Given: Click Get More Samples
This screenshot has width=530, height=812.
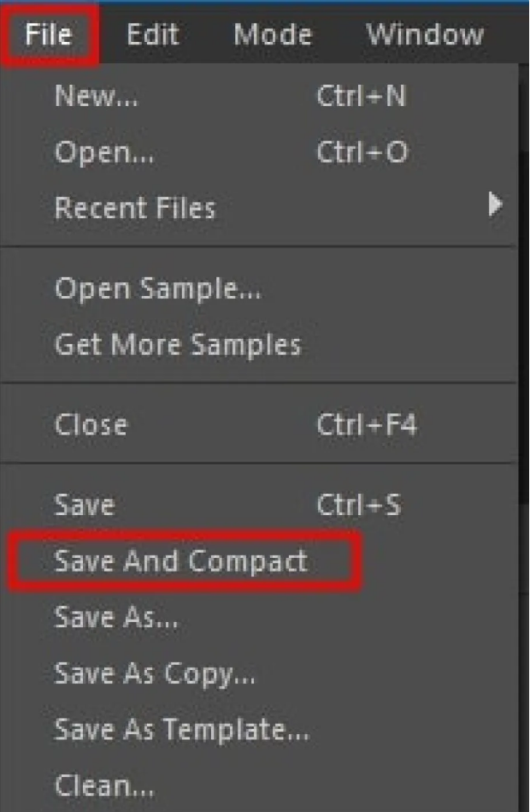Looking at the screenshot, I should point(178,344).
